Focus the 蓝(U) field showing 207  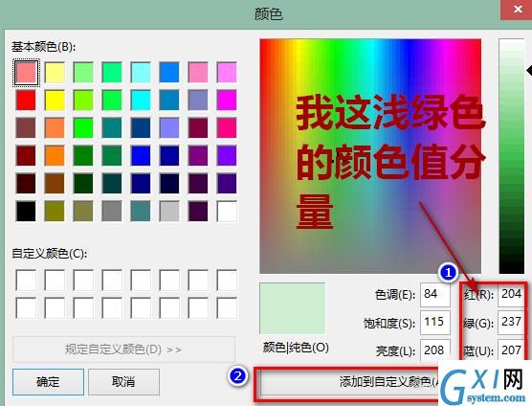512,350
